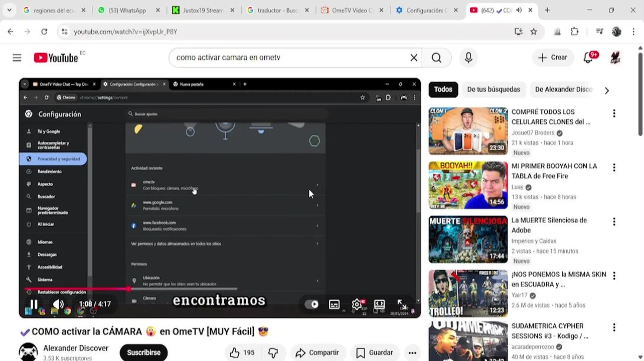Open video player settings gear
The width and height of the screenshot is (644, 361).
tap(357, 304)
